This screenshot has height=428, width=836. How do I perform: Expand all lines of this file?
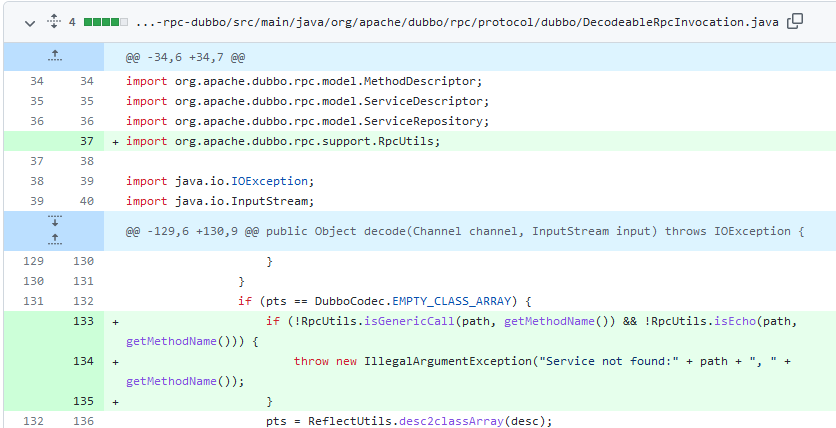click(x=53, y=22)
